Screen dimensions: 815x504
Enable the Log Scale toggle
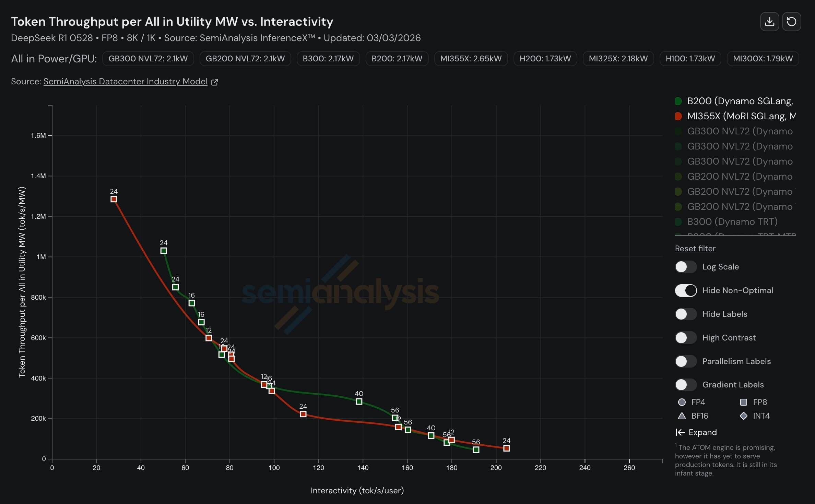[685, 267]
